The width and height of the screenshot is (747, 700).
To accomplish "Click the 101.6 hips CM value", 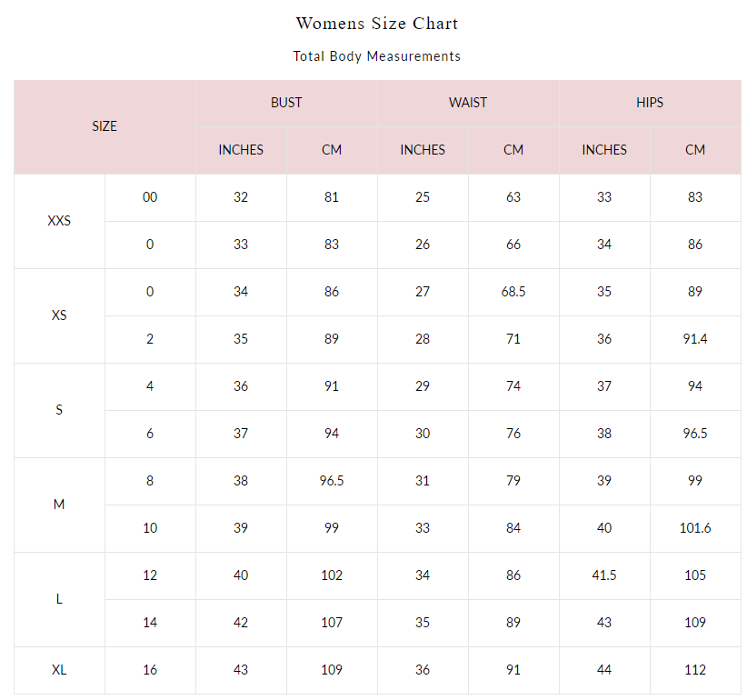I will (695, 528).
